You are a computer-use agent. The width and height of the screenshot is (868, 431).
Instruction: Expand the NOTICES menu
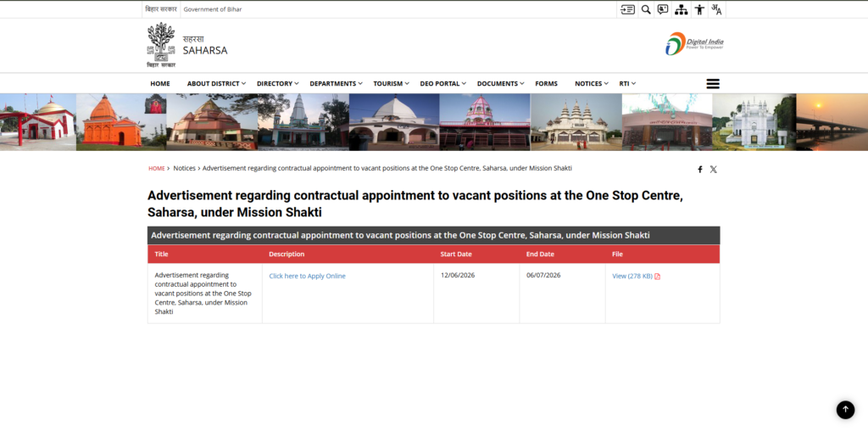[x=591, y=84]
